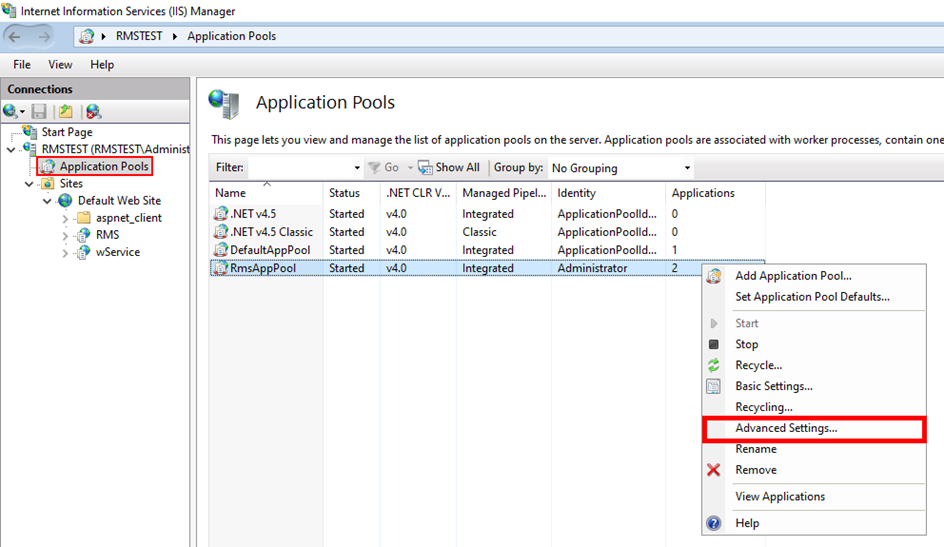Collapse the Sites node
Viewport: 944px width, 547px height.
29,184
